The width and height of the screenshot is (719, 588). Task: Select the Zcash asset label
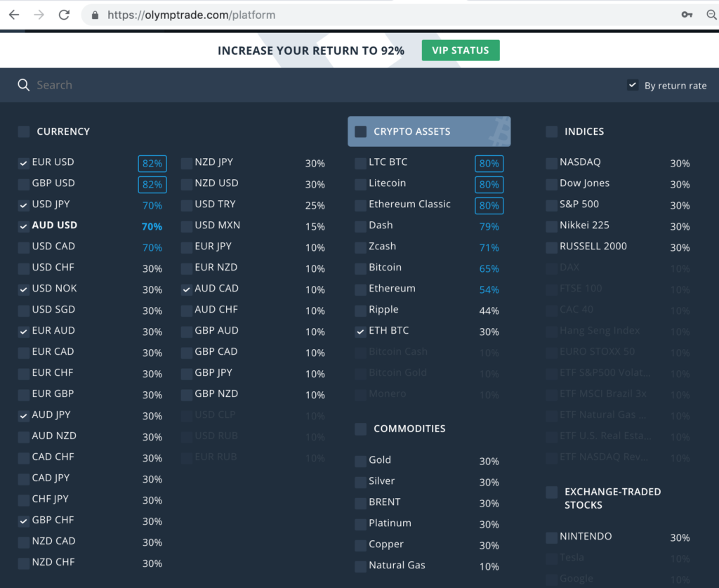(x=383, y=247)
